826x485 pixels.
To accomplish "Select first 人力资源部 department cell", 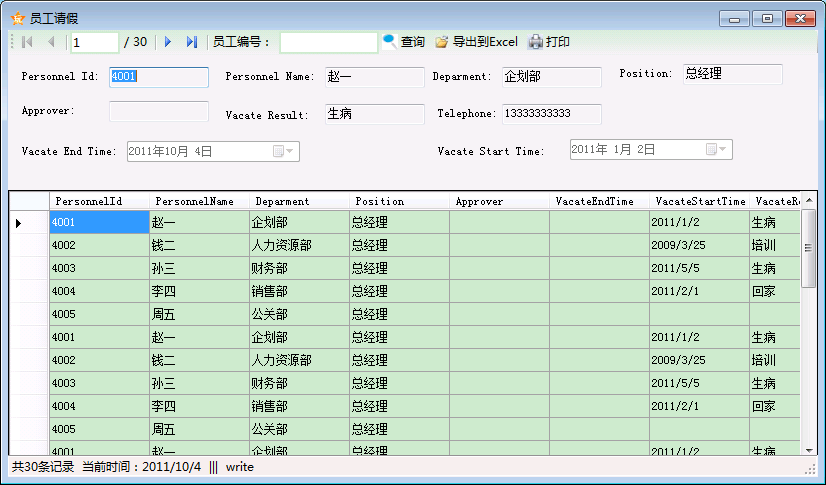I will pyautogui.click(x=299, y=245).
